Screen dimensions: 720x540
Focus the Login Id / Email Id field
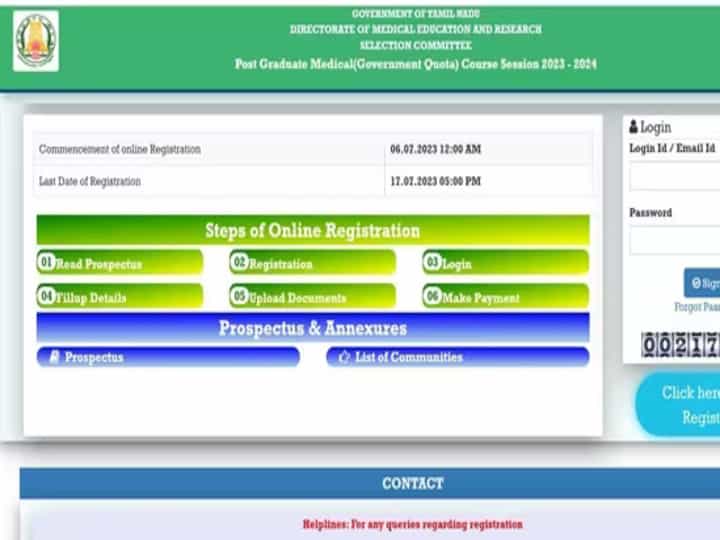675,176
